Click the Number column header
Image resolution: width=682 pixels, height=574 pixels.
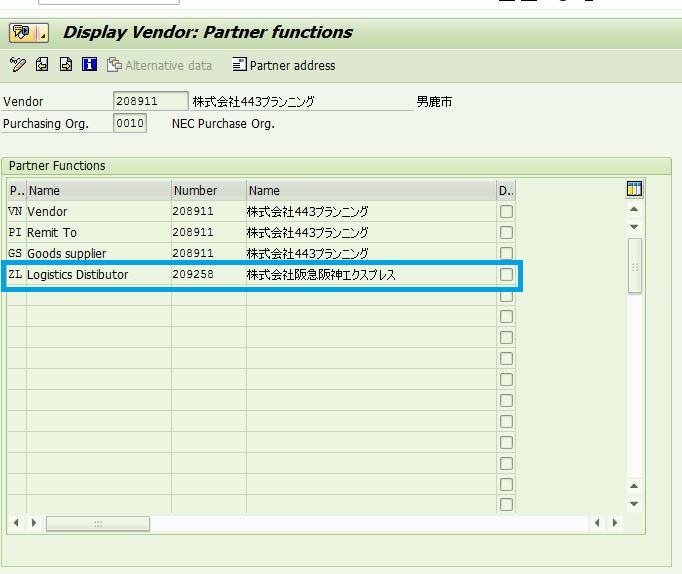[208, 190]
